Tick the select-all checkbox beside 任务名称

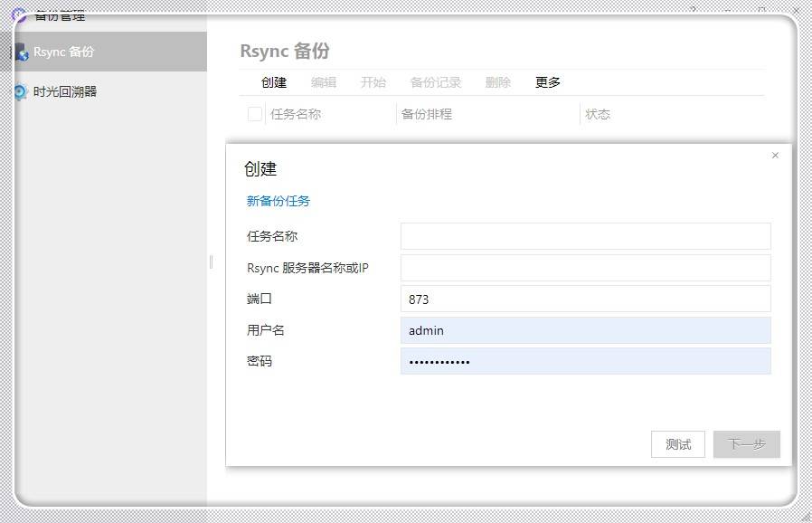[x=255, y=114]
